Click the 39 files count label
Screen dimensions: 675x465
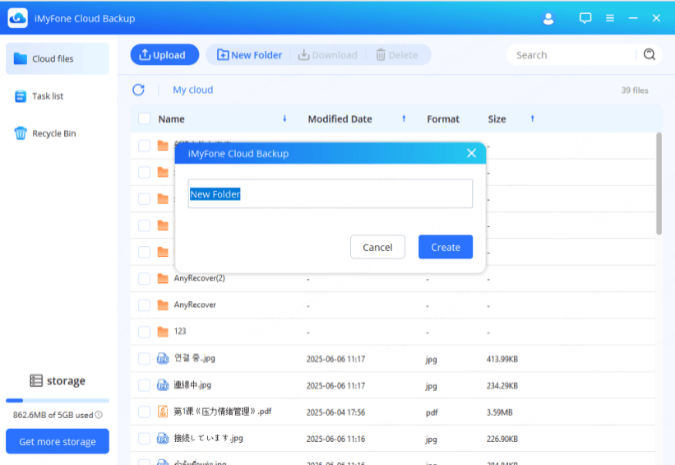635,90
